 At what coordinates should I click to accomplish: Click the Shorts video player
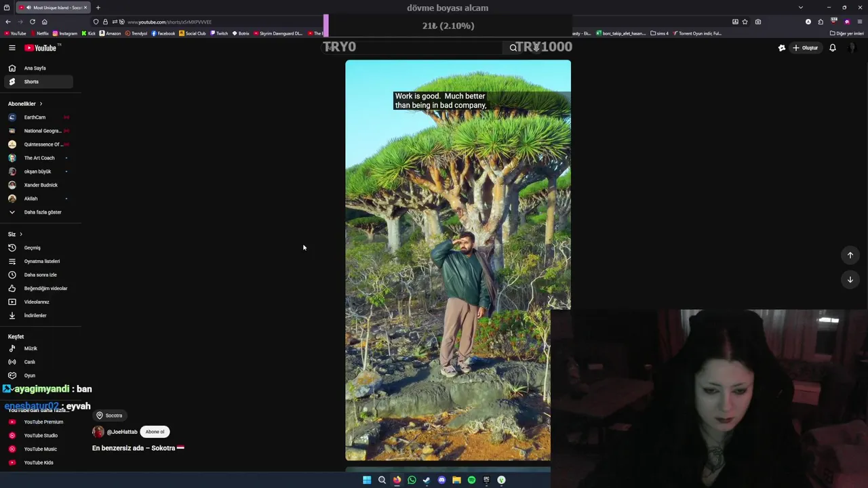coord(458,260)
